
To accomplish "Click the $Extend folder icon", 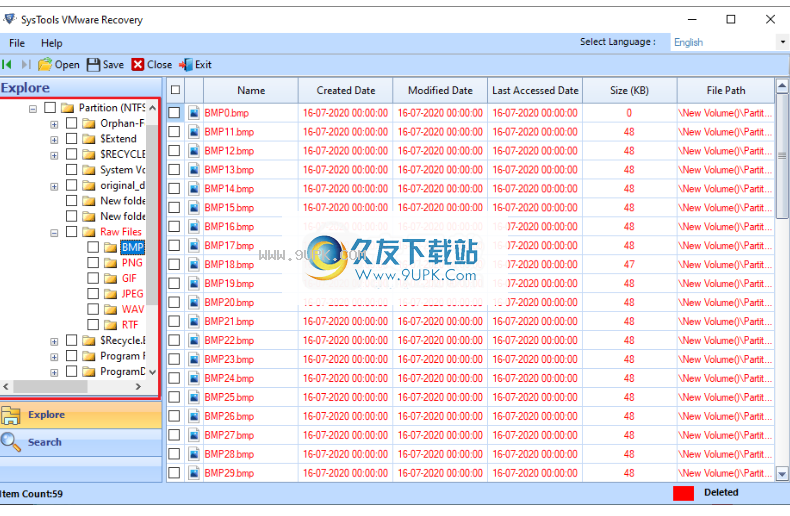I will click(x=89, y=139).
